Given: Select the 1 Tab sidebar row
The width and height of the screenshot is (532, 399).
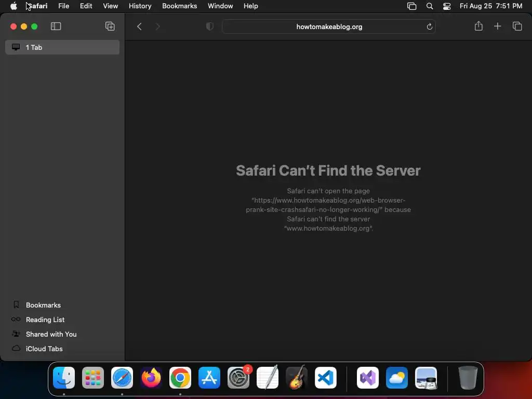Looking at the screenshot, I should (x=62, y=47).
